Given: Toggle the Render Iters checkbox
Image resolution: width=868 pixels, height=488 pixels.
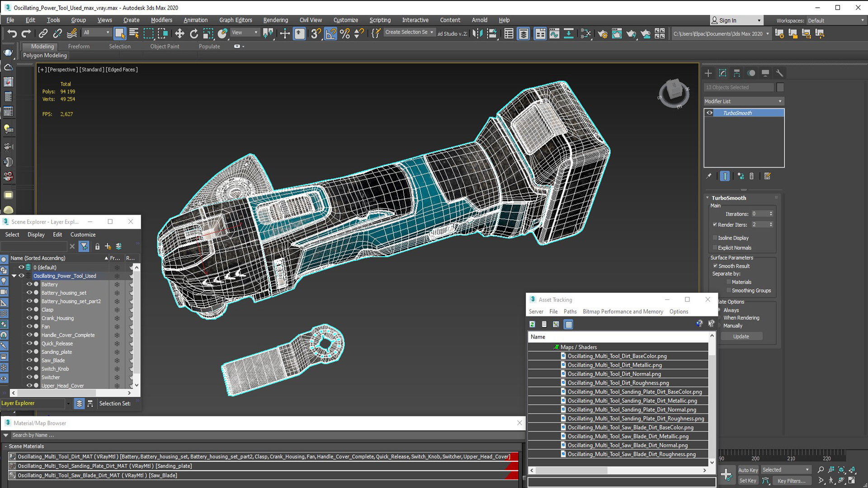Looking at the screenshot, I should (x=715, y=225).
